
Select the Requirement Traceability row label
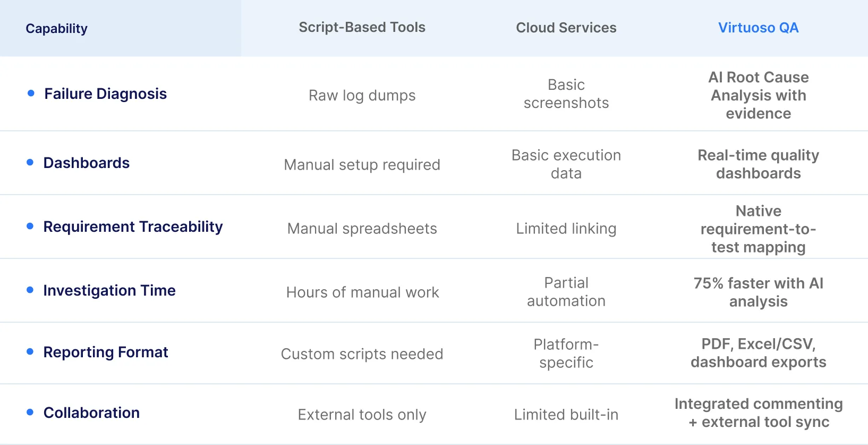point(133,226)
